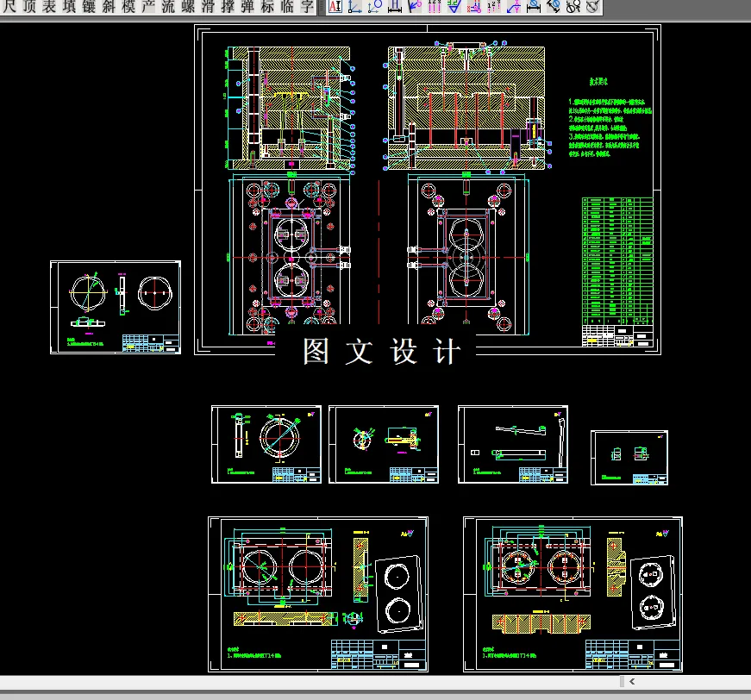
Task: Select the ring part drawing sheet
Action: (x=266, y=444)
